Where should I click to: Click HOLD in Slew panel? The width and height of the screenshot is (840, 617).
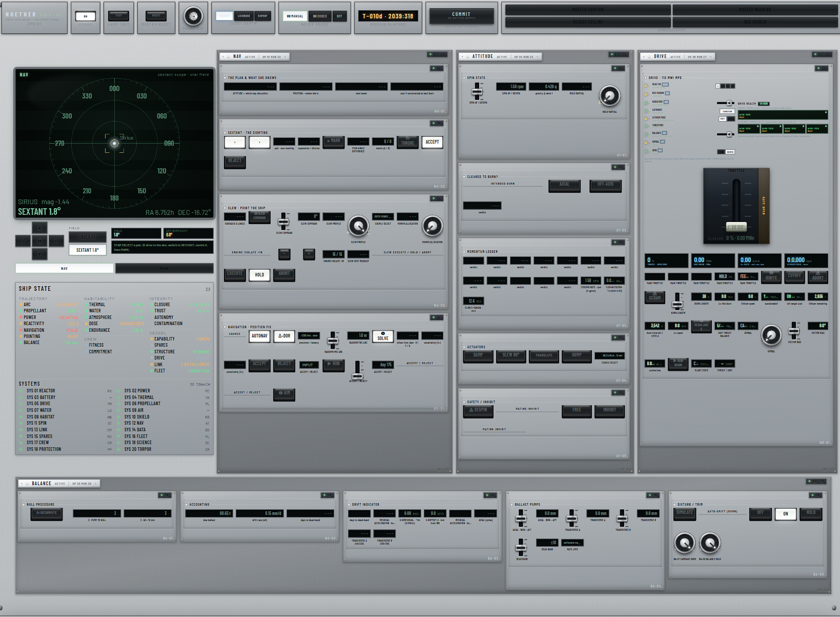click(259, 275)
